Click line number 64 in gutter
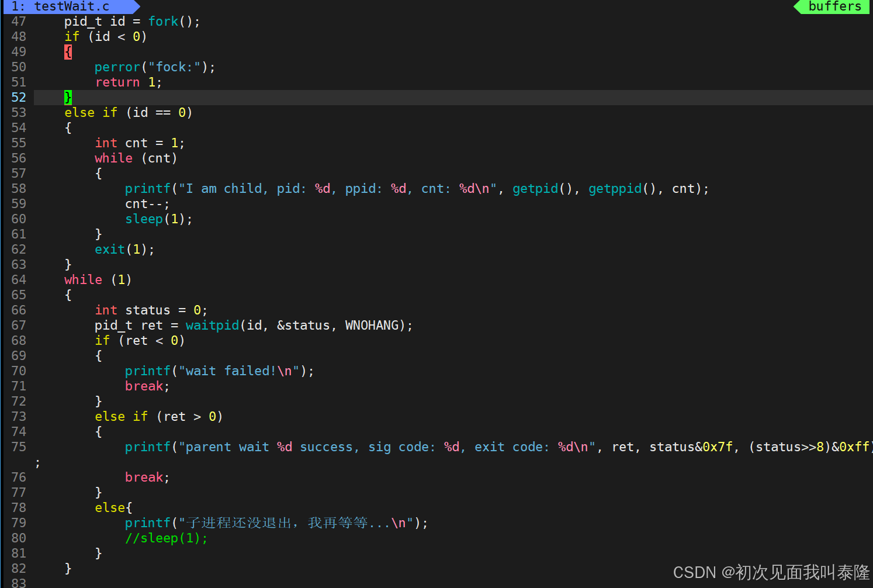Screen dimensions: 873x588 (x=19, y=280)
